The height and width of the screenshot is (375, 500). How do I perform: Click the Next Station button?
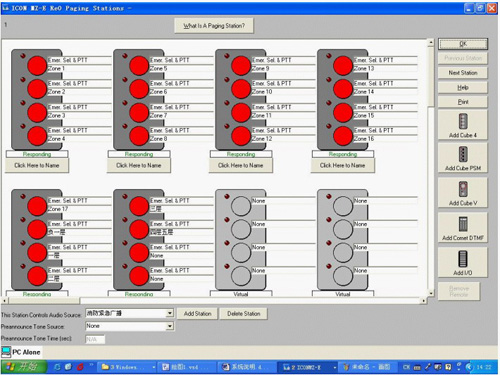[x=463, y=73]
